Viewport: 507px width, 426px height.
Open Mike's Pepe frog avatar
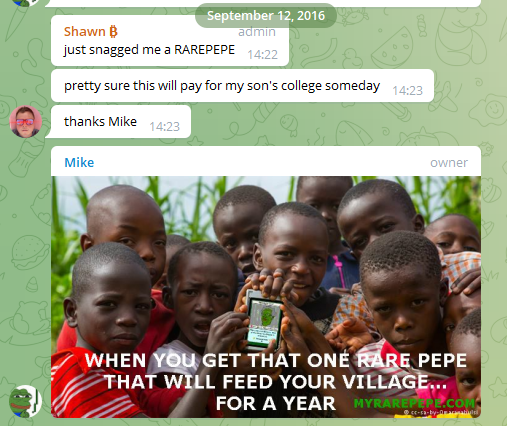tap(26, 401)
